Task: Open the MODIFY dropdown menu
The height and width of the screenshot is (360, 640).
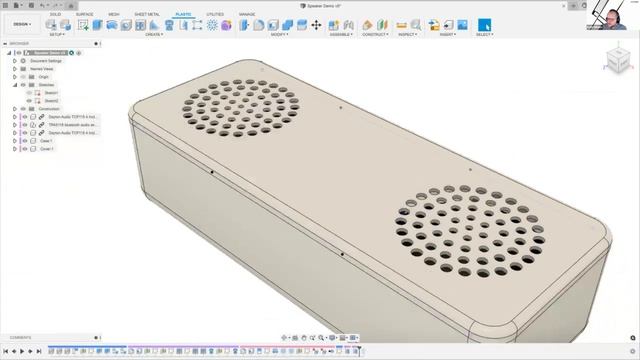Action: tap(279, 35)
